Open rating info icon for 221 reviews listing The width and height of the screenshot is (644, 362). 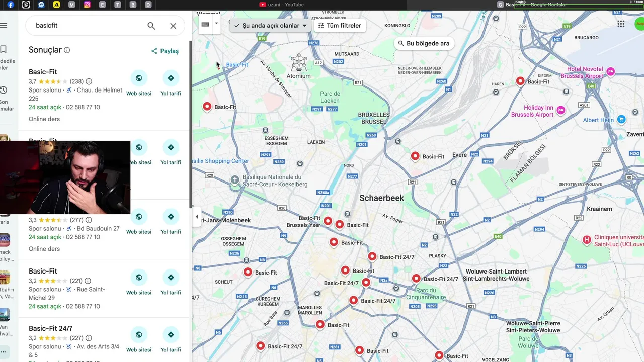tap(88, 281)
